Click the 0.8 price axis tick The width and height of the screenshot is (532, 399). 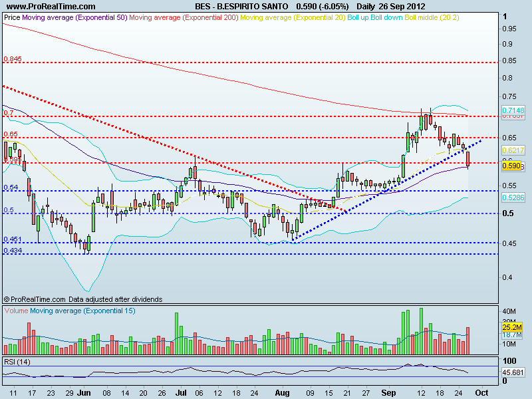pos(507,78)
